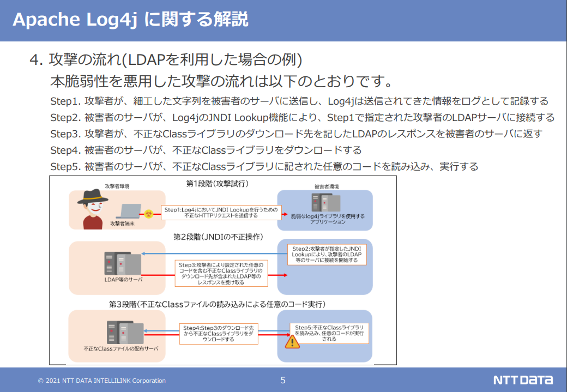The width and height of the screenshot is (567, 392).
Task: Click the slide page number 5
Action: [x=283, y=380]
